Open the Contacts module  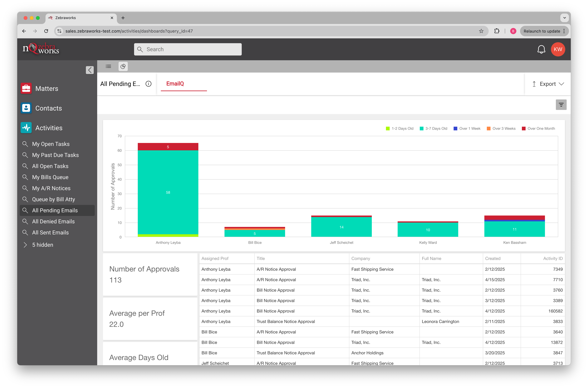48,108
